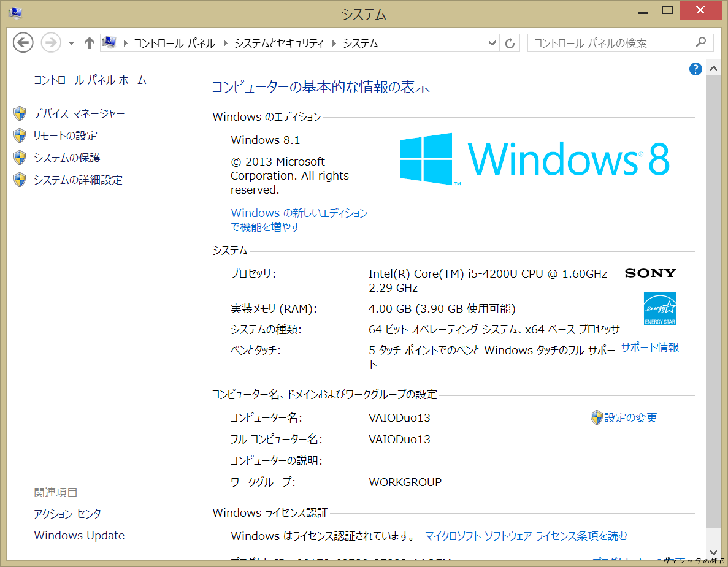Expand arrow after システムとセキュリティ breadcrumb
728x567 pixels.
click(334, 43)
